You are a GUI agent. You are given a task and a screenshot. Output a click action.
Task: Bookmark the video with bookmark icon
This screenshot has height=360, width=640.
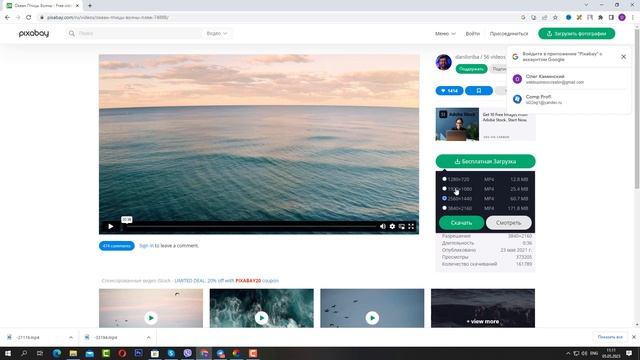pos(479,91)
